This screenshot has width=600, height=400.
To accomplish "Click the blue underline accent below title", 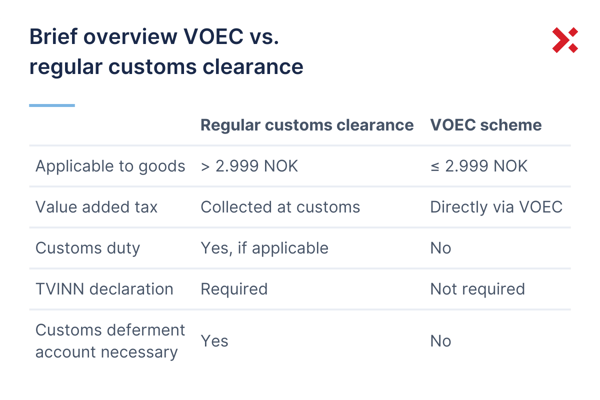I will [x=52, y=105].
